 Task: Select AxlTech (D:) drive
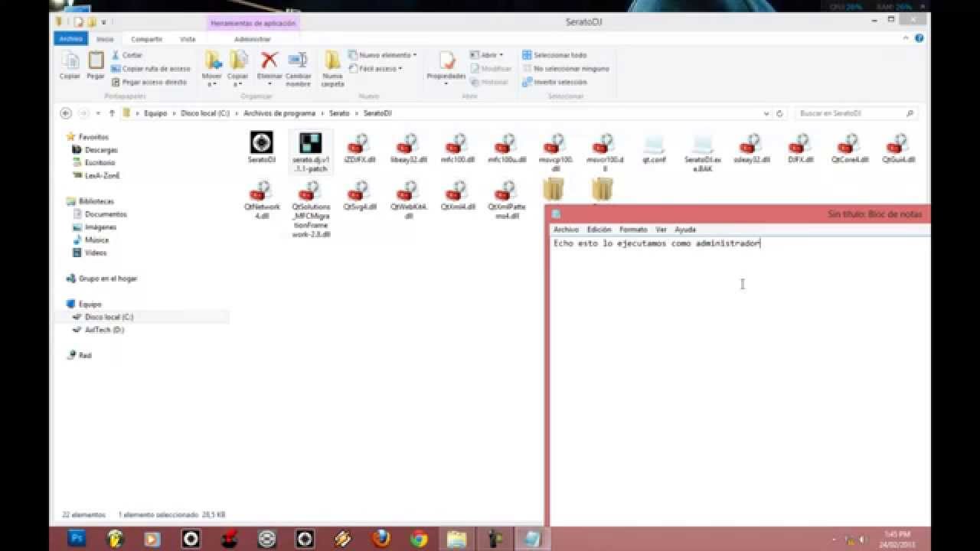(104, 330)
